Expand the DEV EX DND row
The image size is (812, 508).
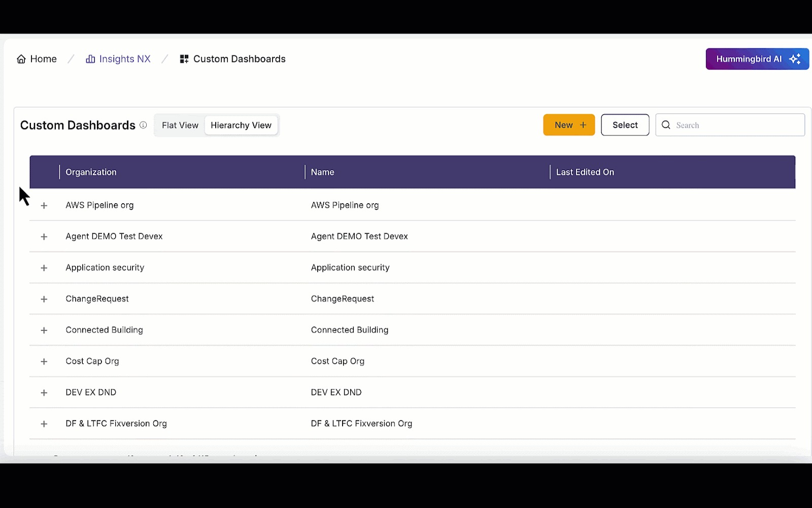click(x=44, y=393)
